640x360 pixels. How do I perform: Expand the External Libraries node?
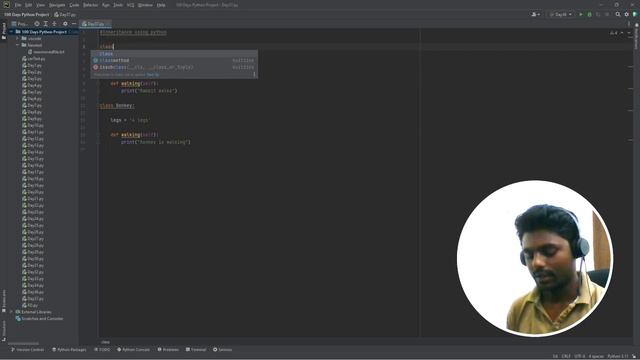(12, 312)
